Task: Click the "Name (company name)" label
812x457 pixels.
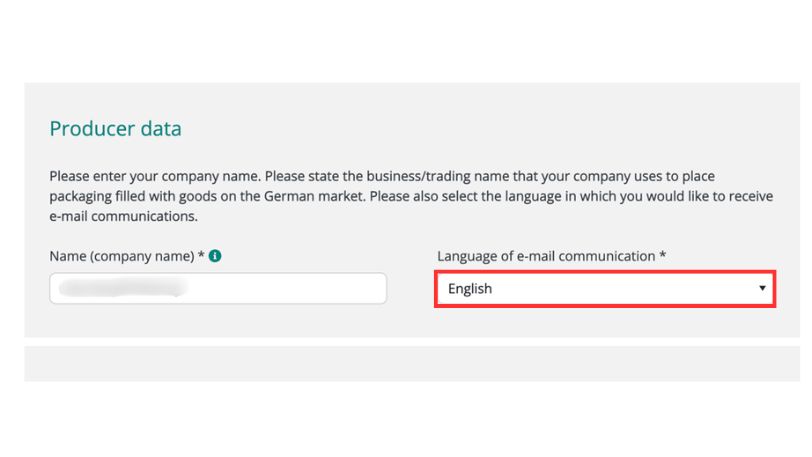Action: point(122,256)
